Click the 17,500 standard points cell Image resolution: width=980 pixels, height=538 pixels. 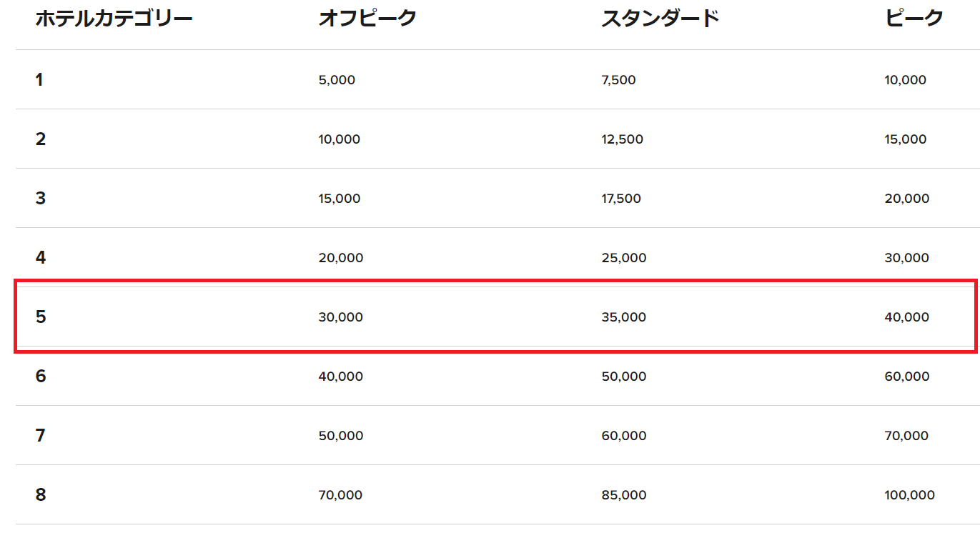tap(621, 199)
